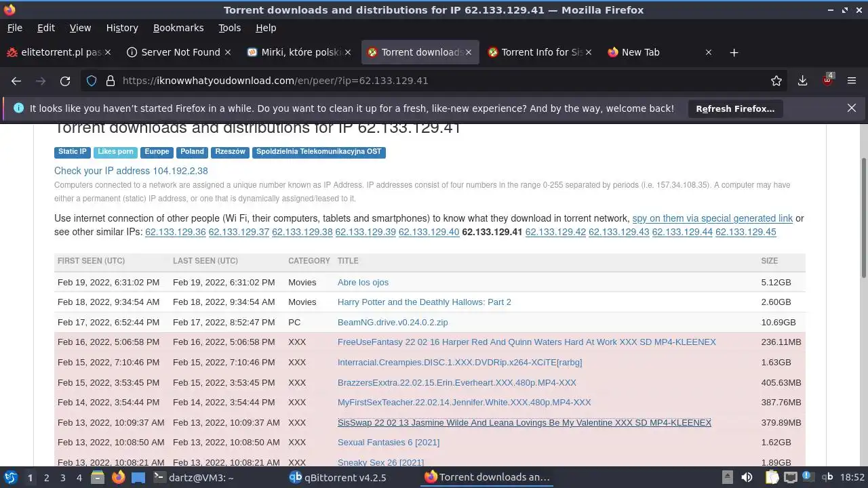
Task: Click the Static IP tag
Action: click(73, 152)
